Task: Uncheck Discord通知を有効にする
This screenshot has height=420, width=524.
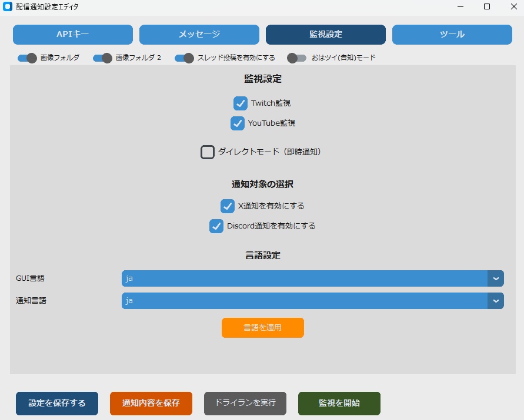Action: pos(216,226)
